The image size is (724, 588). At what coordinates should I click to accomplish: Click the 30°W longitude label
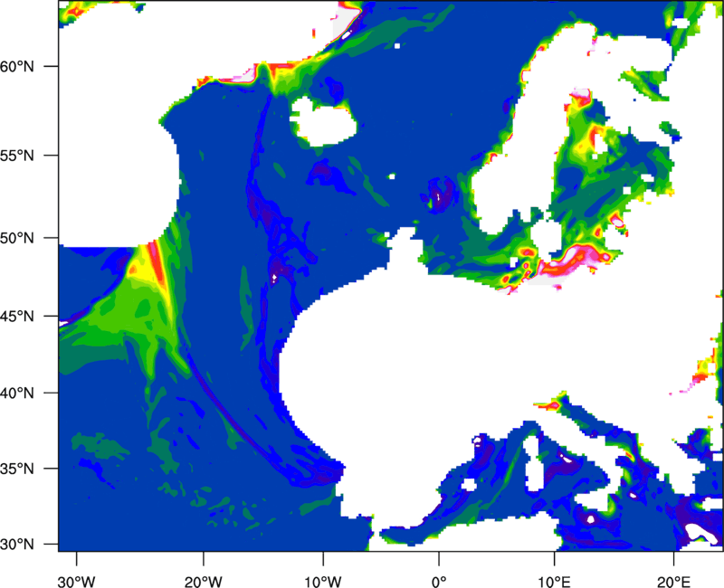point(76,582)
